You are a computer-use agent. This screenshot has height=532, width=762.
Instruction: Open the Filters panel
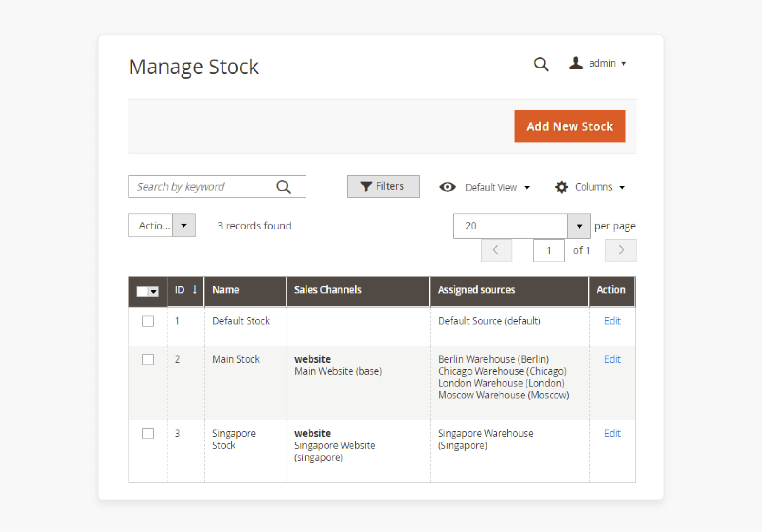[383, 187]
